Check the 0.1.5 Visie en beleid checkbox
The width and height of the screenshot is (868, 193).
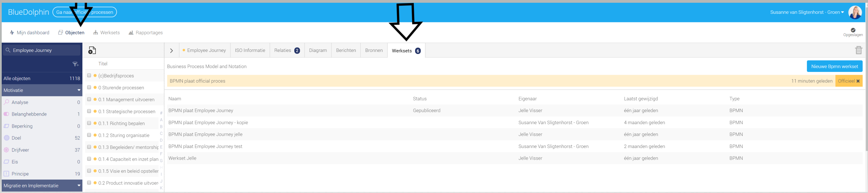coord(89,171)
